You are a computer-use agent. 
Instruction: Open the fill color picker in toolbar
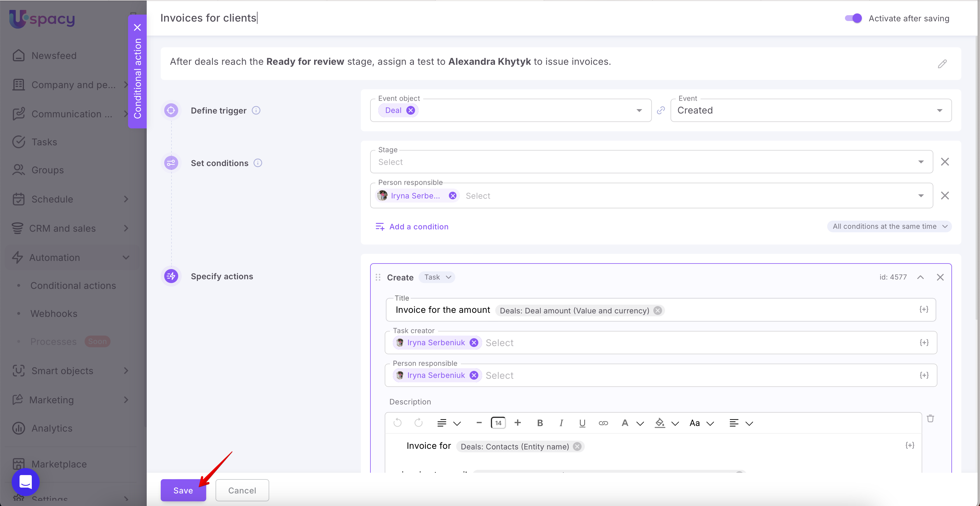660,423
